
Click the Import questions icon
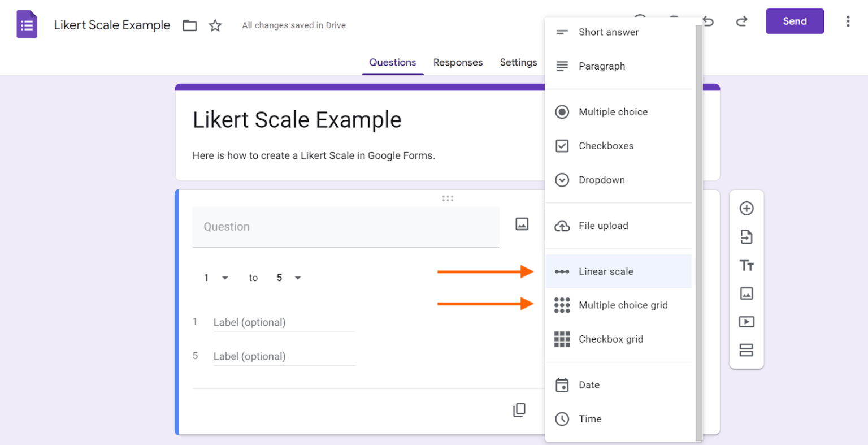click(747, 237)
